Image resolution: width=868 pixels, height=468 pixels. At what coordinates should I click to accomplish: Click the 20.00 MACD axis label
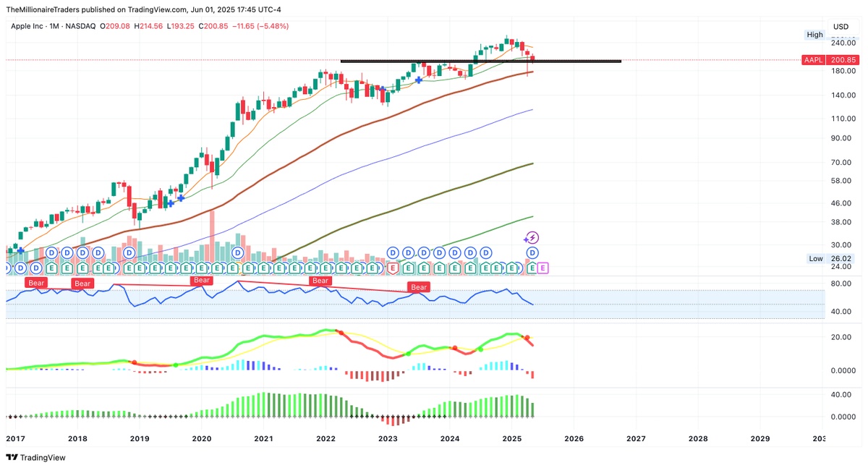coord(842,337)
